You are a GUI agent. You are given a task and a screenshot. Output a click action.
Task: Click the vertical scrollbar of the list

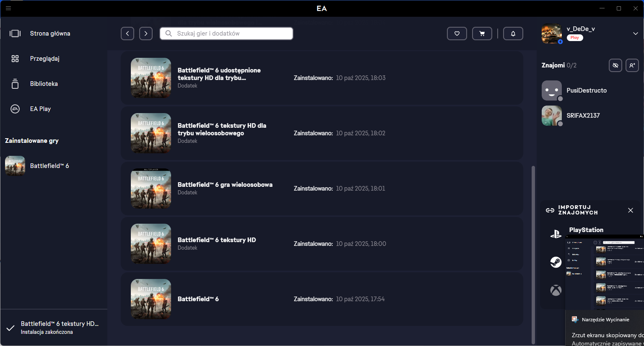coord(533,251)
